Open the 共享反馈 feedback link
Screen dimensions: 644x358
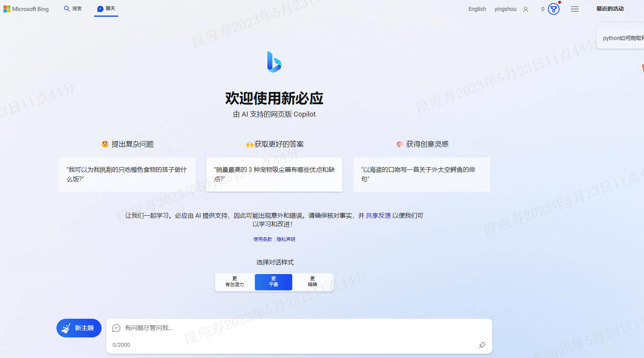click(378, 215)
